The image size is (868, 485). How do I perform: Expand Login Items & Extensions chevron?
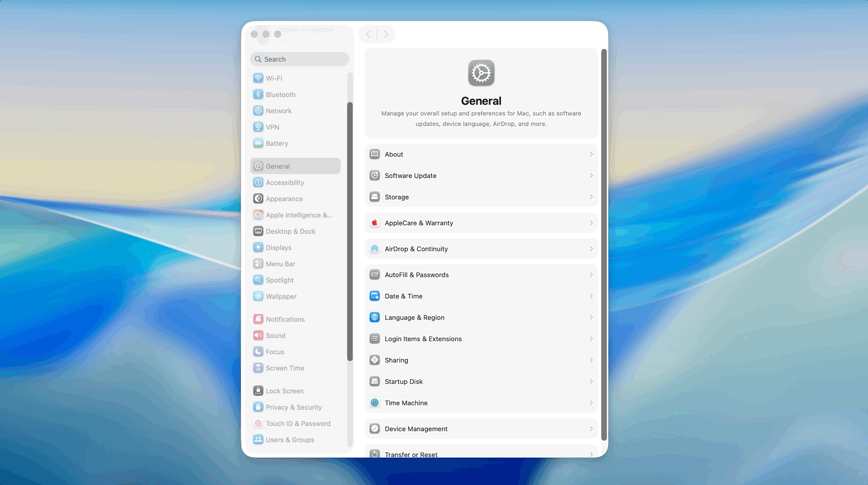[x=591, y=339]
